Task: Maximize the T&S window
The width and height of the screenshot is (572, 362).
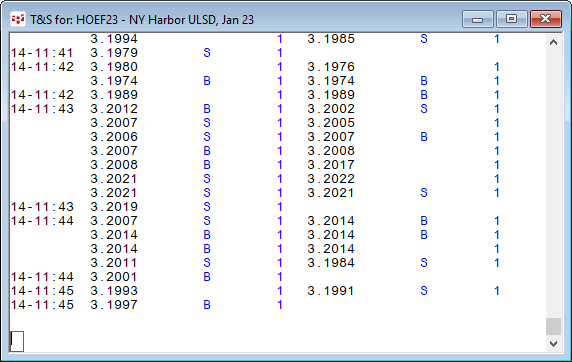Action: pyautogui.click(x=511, y=19)
